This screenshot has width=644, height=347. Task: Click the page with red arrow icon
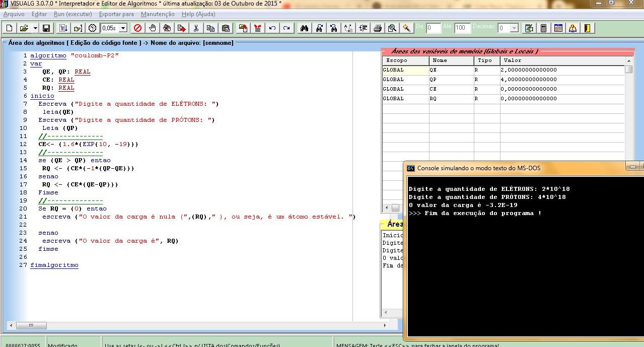pos(181,28)
